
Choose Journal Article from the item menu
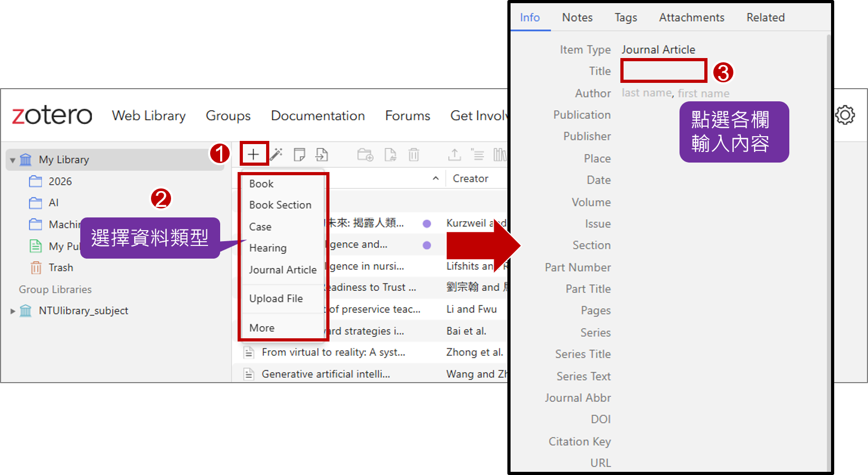[x=282, y=270]
